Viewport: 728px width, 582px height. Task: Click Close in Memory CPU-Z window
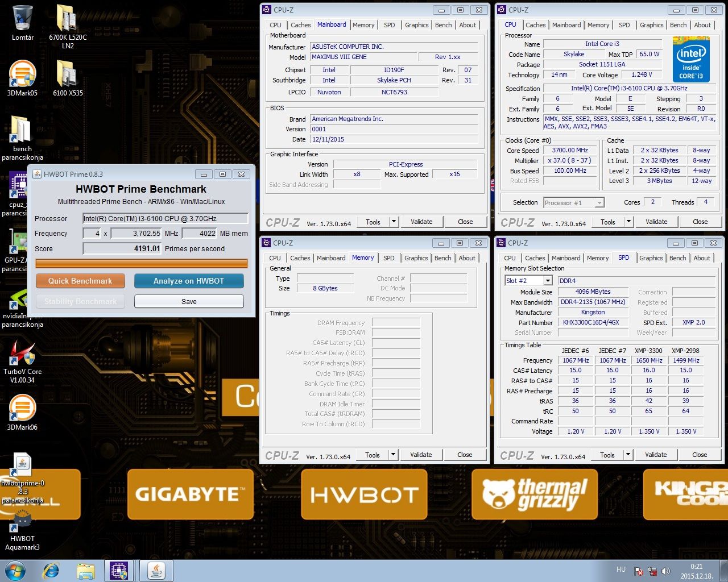[465, 455]
